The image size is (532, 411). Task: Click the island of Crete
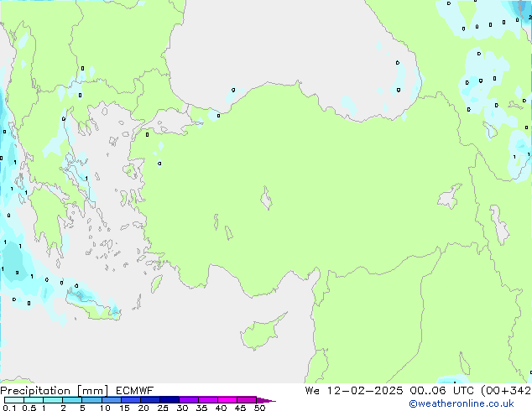(x=96, y=311)
